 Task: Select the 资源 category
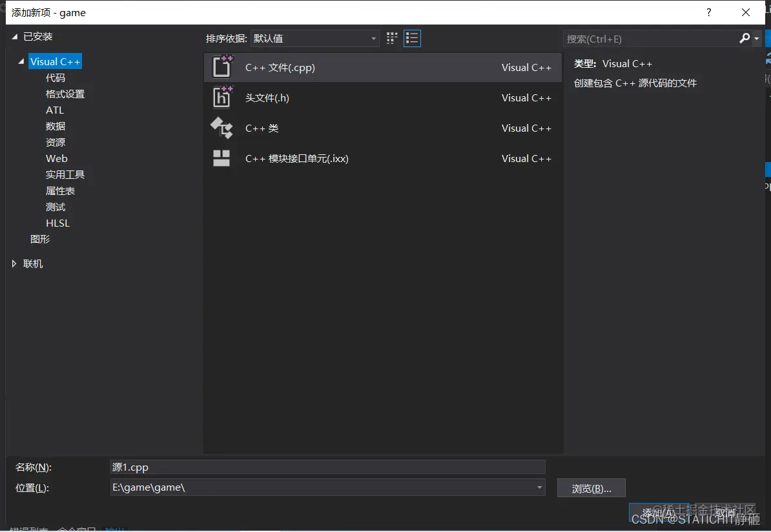[x=56, y=142]
